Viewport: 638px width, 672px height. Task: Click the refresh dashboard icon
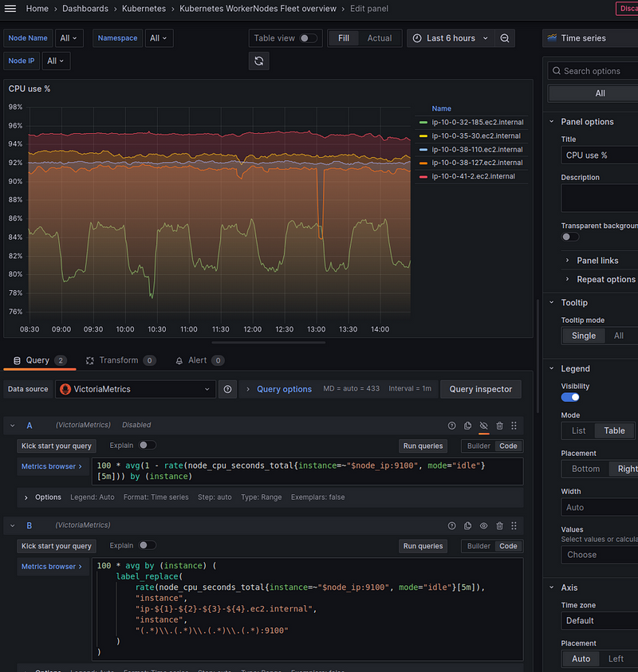point(258,61)
